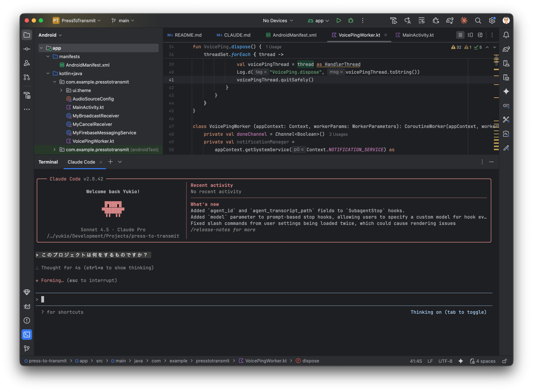Open Gemini AI assistant panel
The image size is (533, 392).
506,91
